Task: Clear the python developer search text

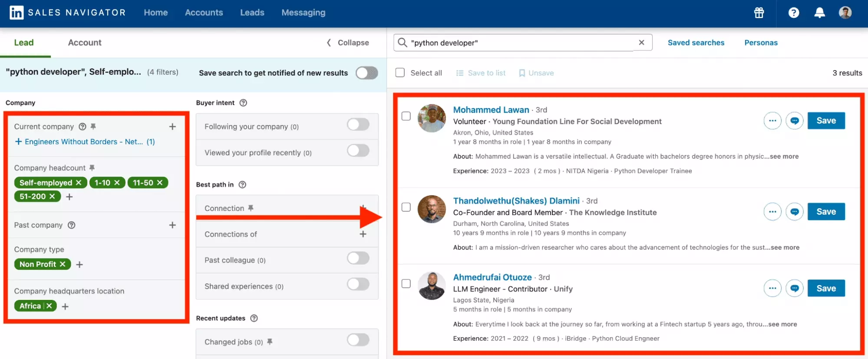Action: tap(641, 43)
